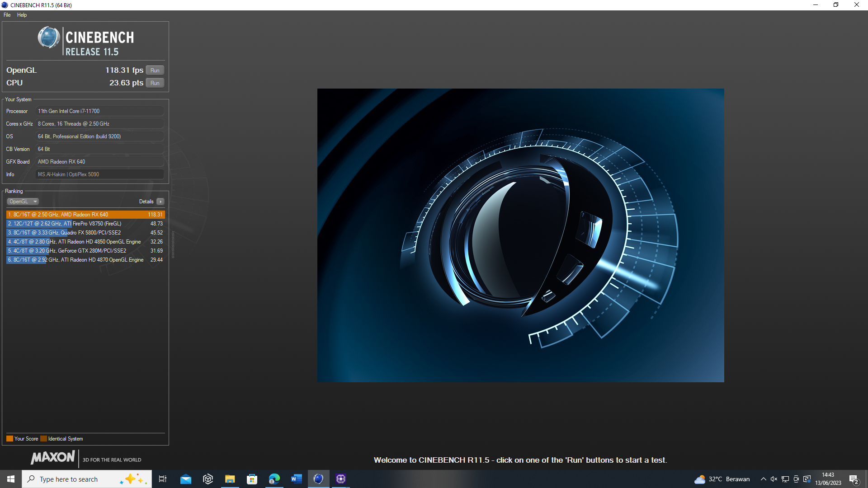Open Microsoft Word from the taskbar
868x488 pixels.
(297, 479)
